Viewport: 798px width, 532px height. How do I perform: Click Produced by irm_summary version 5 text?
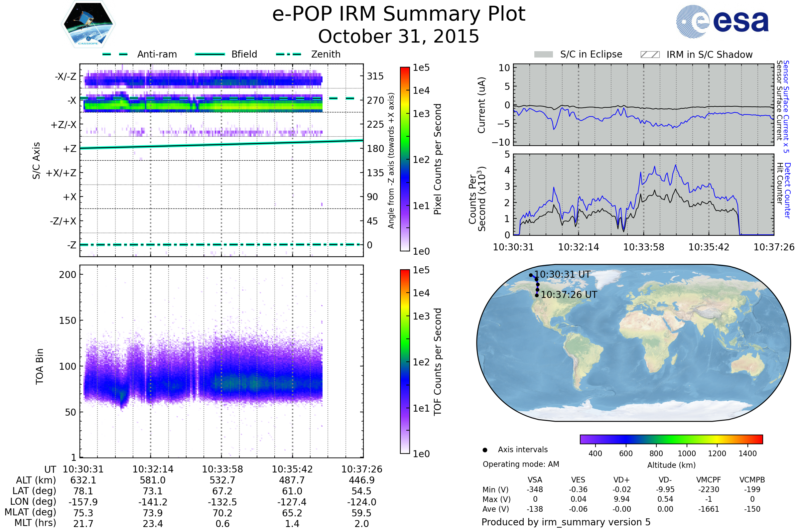566,522
